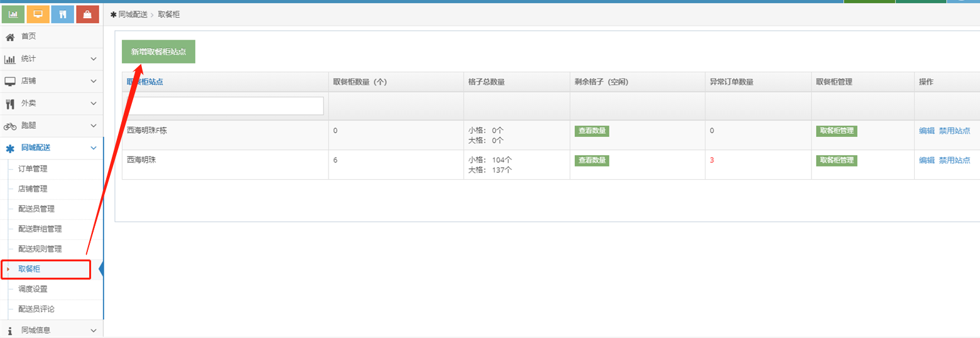This screenshot has width=980, height=338.
Task: Collapse the 同城配送 menu chevron
Action: pos(94,148)
